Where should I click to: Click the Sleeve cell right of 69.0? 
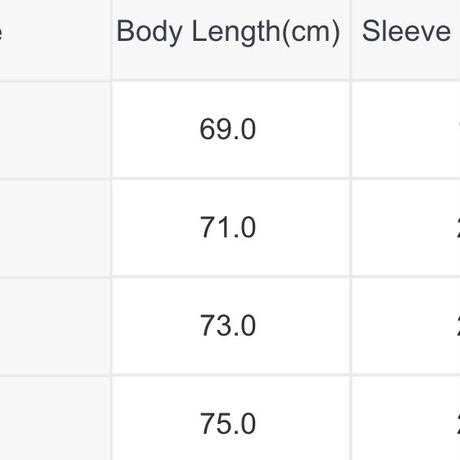pyautogui.click(x=406, y=129)
